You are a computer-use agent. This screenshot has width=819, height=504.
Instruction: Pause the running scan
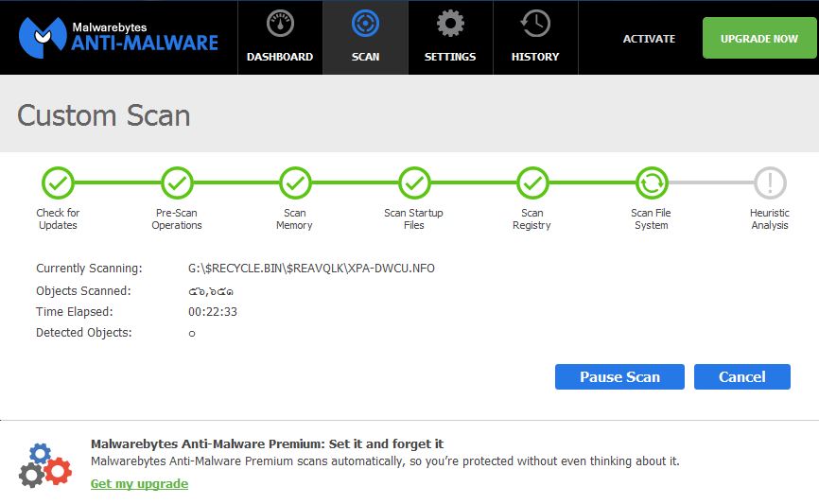click(x=619, y=376)
